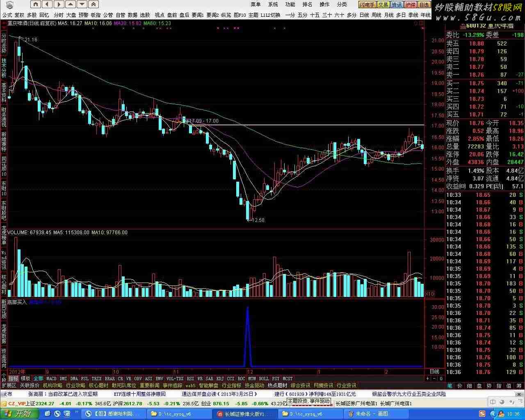525x420 pixels.
Task: Click the right arrow forward icon
Action: pos(59,5)
